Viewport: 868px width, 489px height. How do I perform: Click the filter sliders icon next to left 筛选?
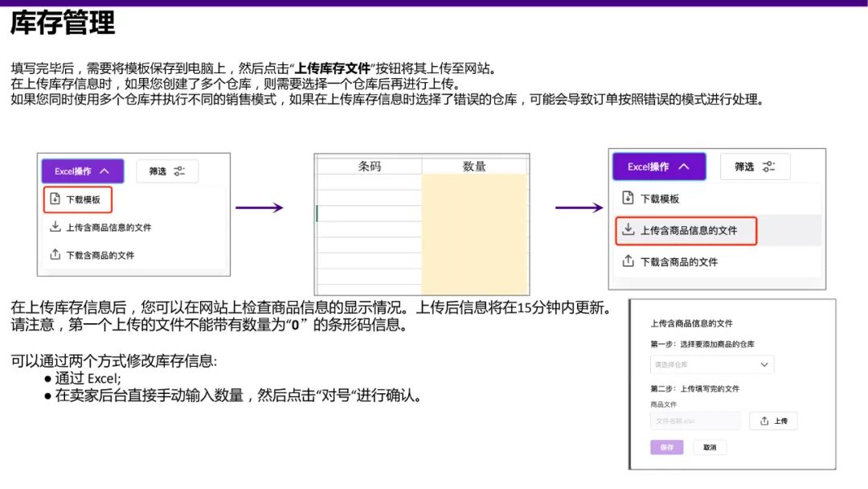(x=180, y=171)
